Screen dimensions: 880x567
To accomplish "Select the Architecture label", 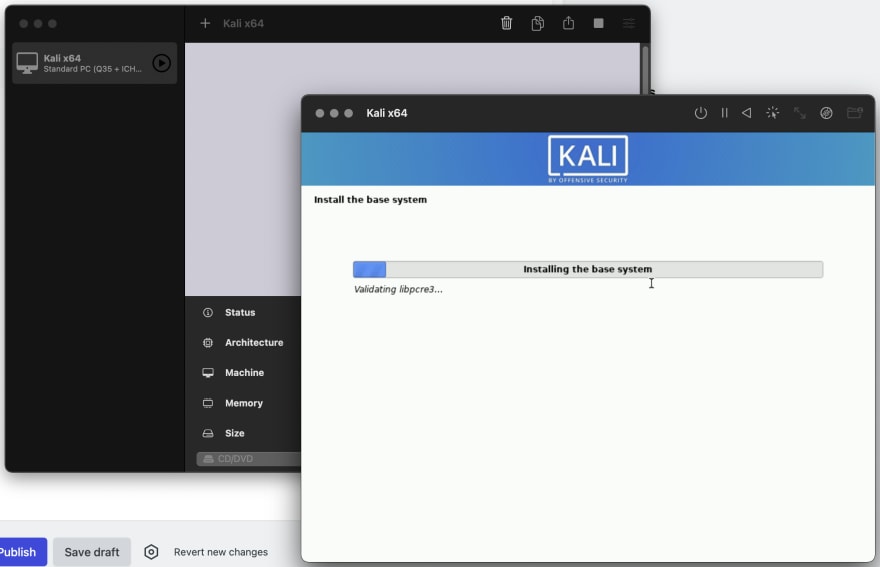I will coord(254,342).
